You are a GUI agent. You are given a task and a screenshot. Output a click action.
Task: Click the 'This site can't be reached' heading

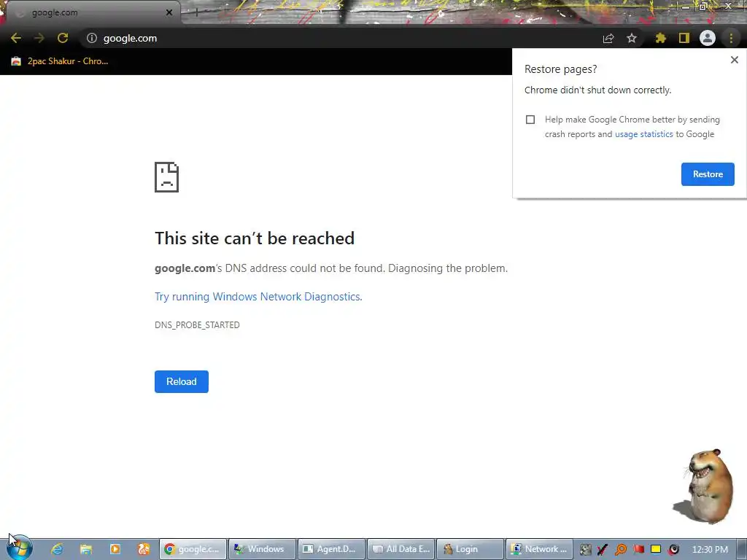[255, 238]
